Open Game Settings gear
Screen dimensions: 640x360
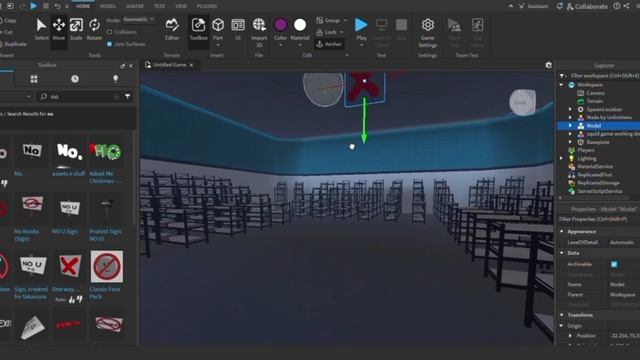pos(428,25)
